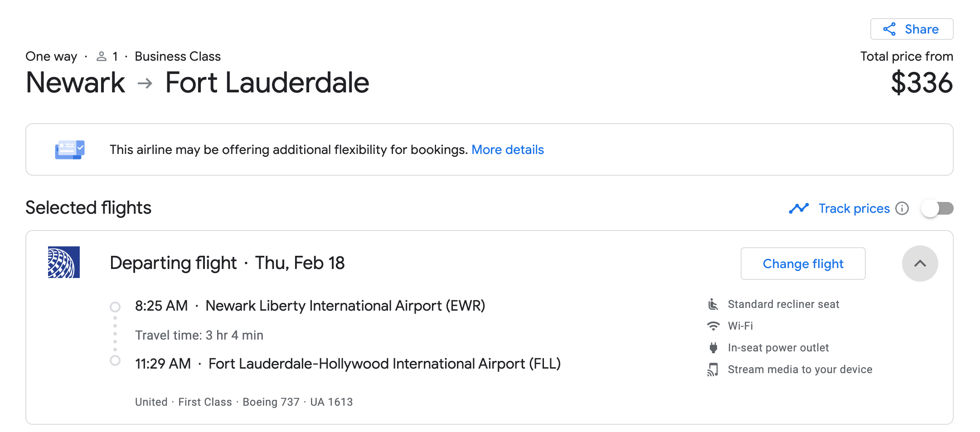Viewport: 980px width, 432px height.
Task: Click the Departing flight Thu, Feb 18 heading
Action: tap(227, 263)
